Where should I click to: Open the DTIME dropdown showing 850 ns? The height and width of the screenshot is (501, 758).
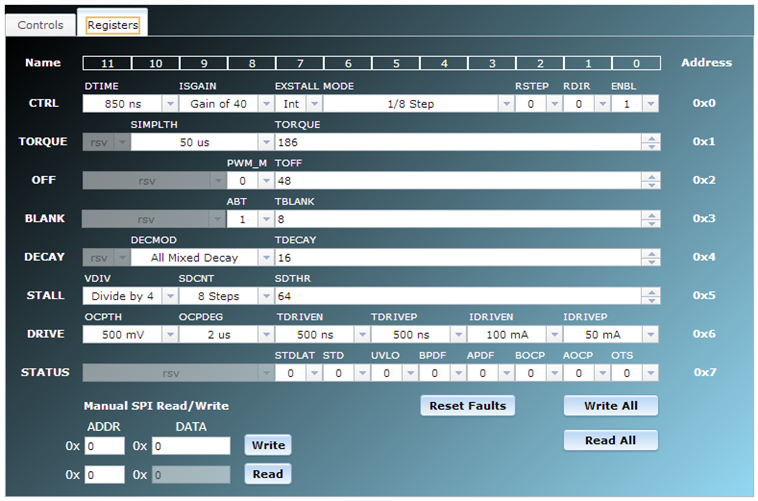coord(130,103)
